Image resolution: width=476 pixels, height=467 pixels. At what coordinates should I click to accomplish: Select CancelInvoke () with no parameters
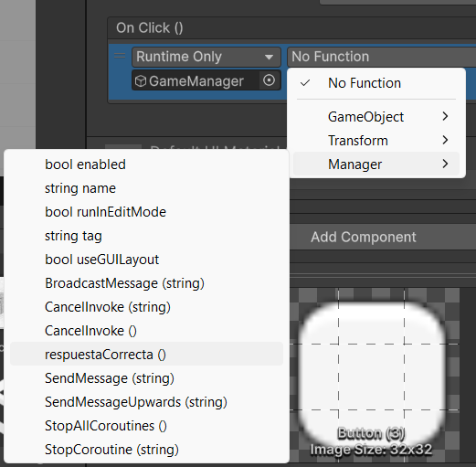(x=146, y=331)
